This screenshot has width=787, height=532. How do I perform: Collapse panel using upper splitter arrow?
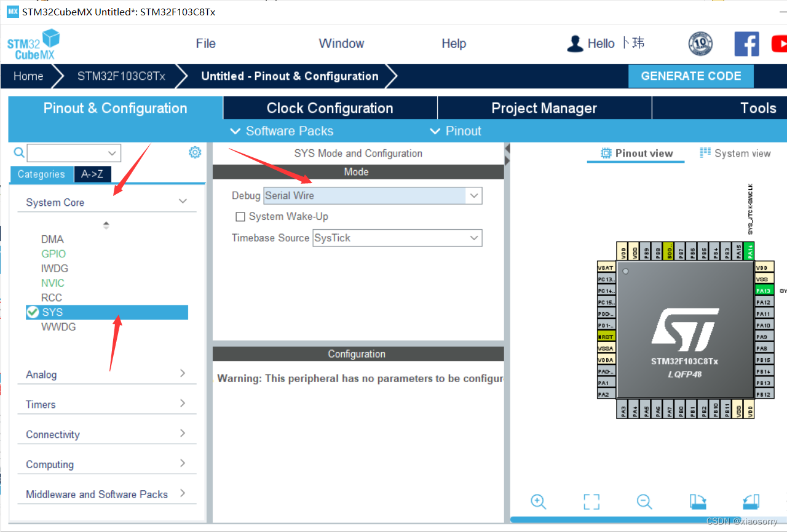pyautogui.click(x=507, y=149)
